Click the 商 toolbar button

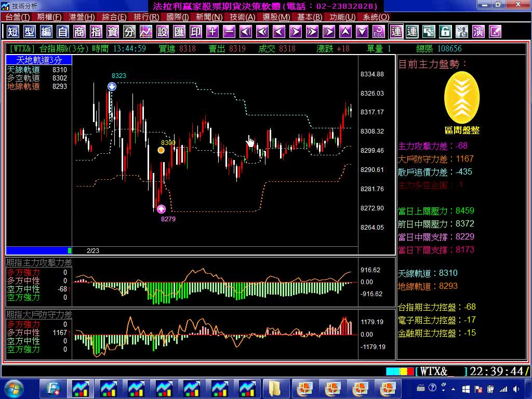[79, 32]
